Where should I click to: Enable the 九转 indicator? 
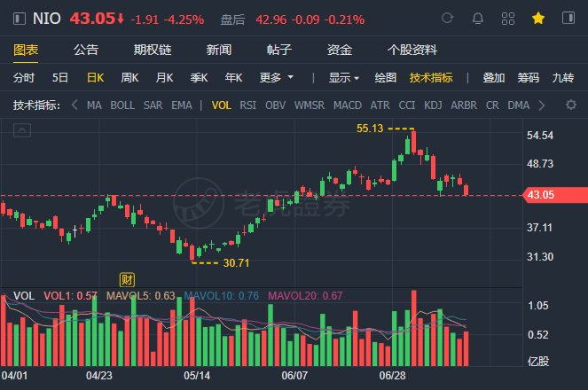[x=563, y=77]
